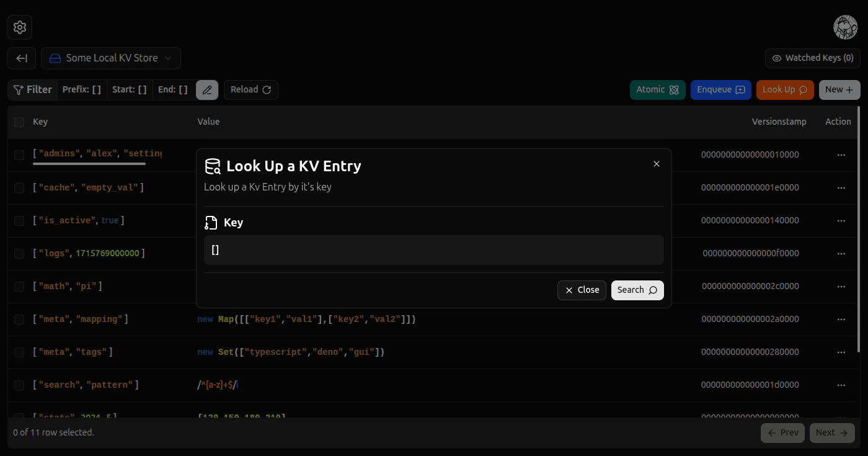Click the Key input field in dialog

(434, 250)
